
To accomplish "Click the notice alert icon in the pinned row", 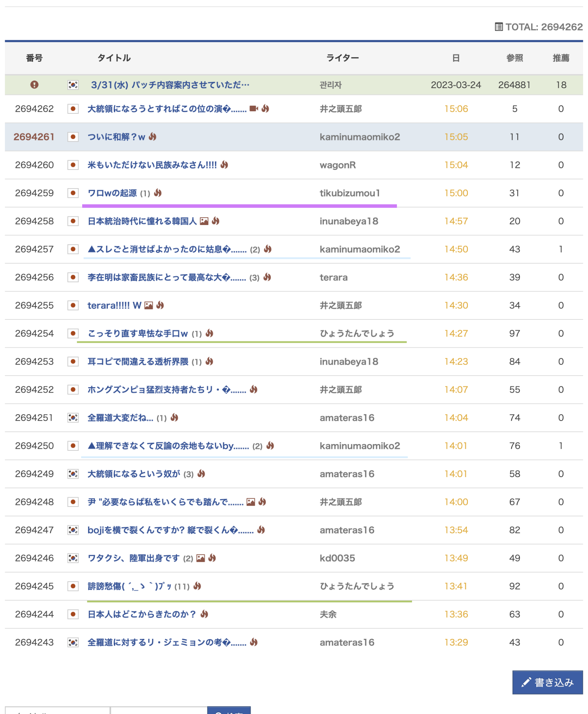I will point(34,85).
